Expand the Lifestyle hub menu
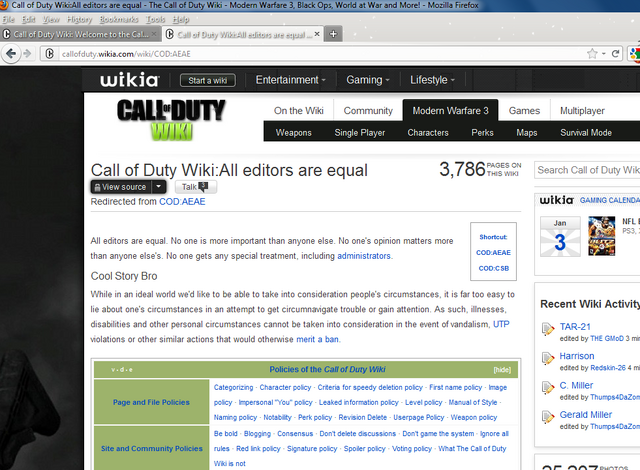640x470 pixels. click(x=432, y=80)
